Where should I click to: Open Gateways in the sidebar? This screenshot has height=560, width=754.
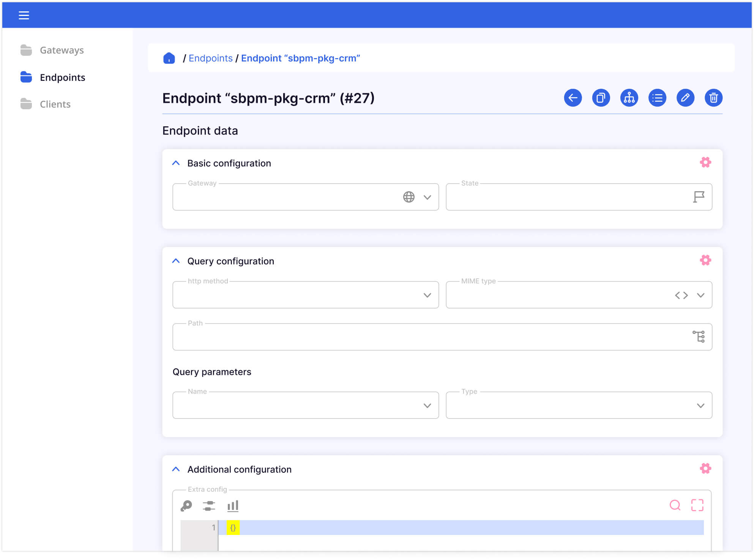click(62, 50)
